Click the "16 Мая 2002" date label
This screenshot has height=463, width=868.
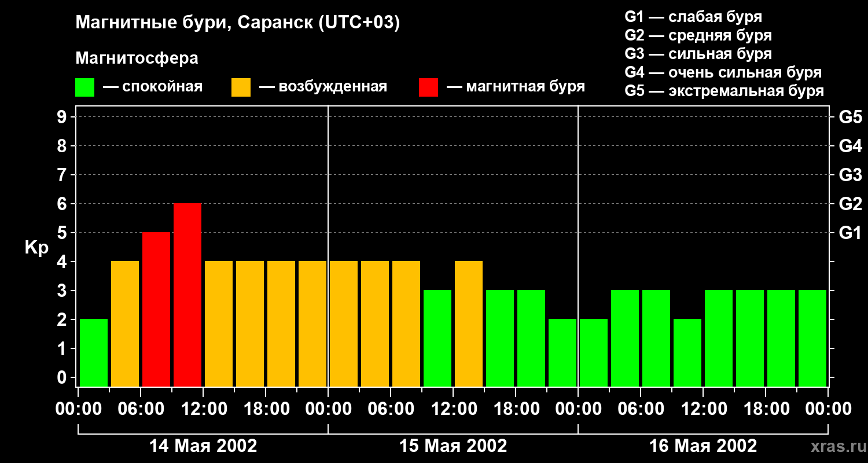[703, 446]
